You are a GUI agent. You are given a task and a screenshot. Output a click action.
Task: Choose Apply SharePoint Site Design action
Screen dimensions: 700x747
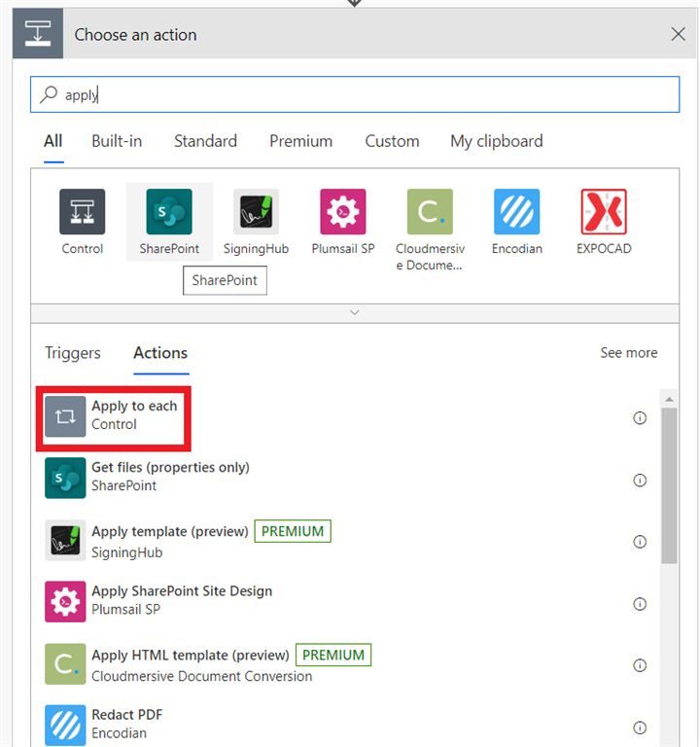click(x=182, y=591)
